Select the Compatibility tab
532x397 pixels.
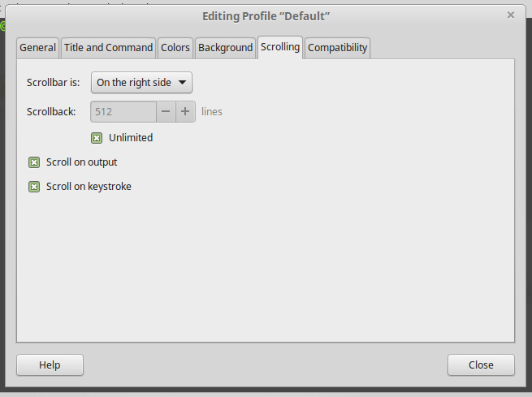(x=338, y=48)
